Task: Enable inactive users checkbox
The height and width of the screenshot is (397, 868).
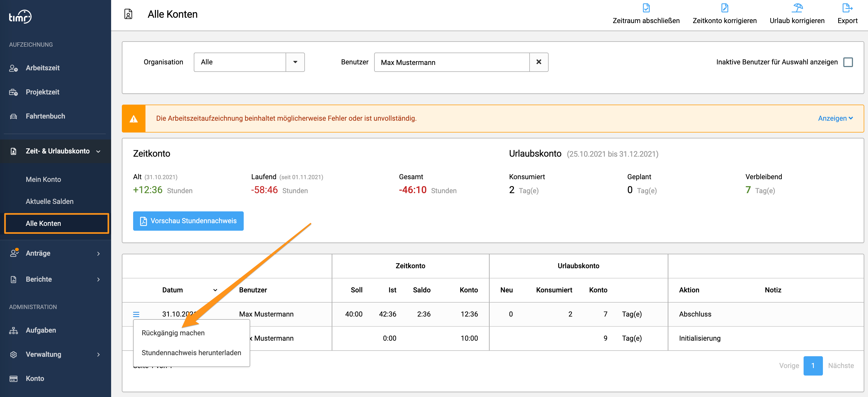Action: click(x=848, y=62)
